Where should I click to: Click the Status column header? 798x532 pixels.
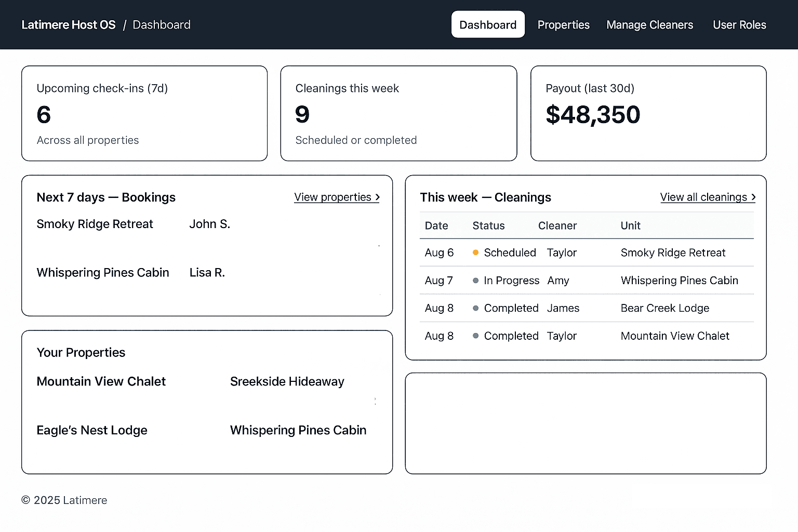(x=488, y=225)
